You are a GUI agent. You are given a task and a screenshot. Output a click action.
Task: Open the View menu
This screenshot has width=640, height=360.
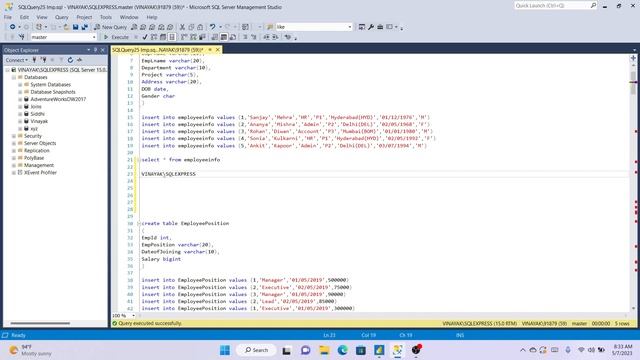(x=42, y=17)
